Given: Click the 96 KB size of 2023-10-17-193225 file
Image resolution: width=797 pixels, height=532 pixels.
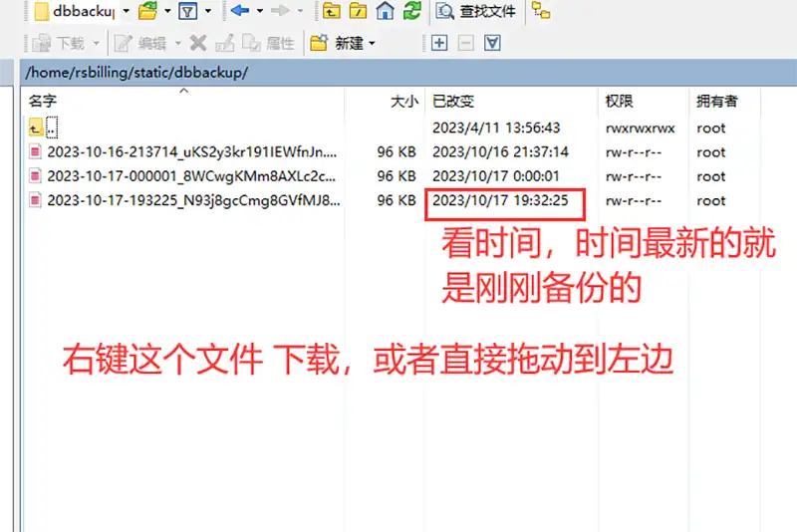Looking at the screenshot, I should tap(397, 200).
